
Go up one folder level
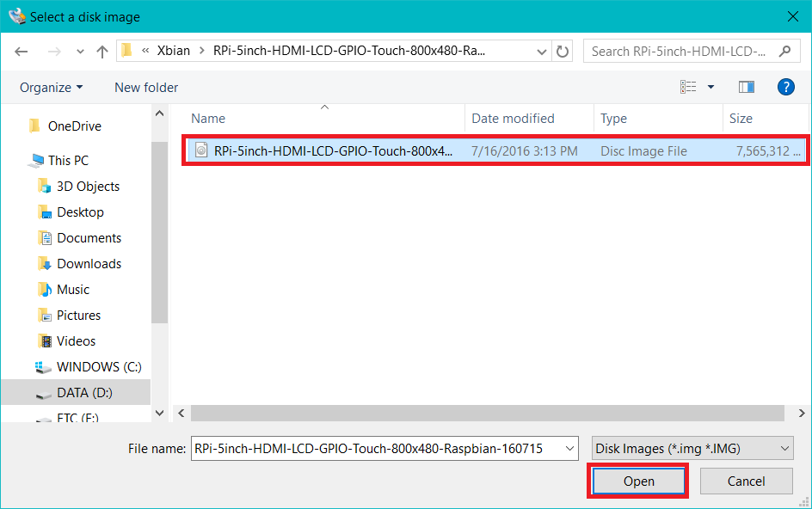[102, 52]
